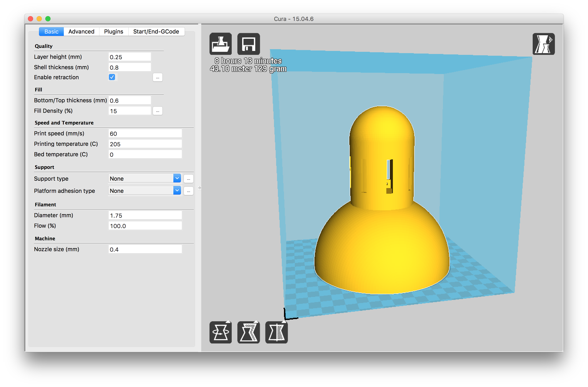The image size is (588, 387).
Task: Toggle the Enable retraction checkbox
Action: tap(112, 77)
